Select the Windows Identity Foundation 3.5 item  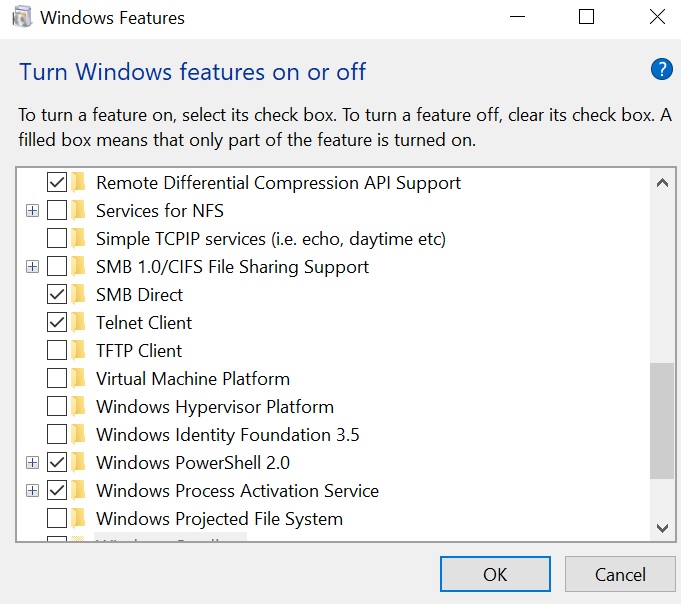click(x=227, y=435)
